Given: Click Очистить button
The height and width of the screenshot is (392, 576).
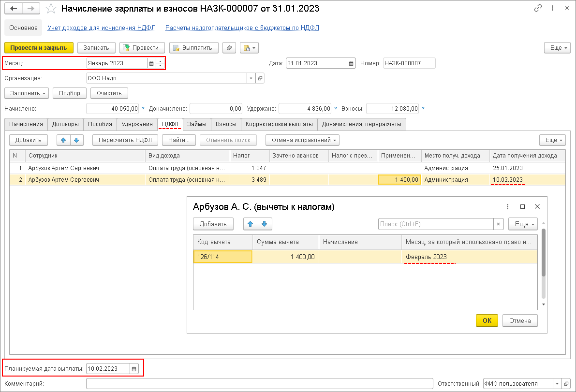Looking at the screenshot, I should point(109,93).
